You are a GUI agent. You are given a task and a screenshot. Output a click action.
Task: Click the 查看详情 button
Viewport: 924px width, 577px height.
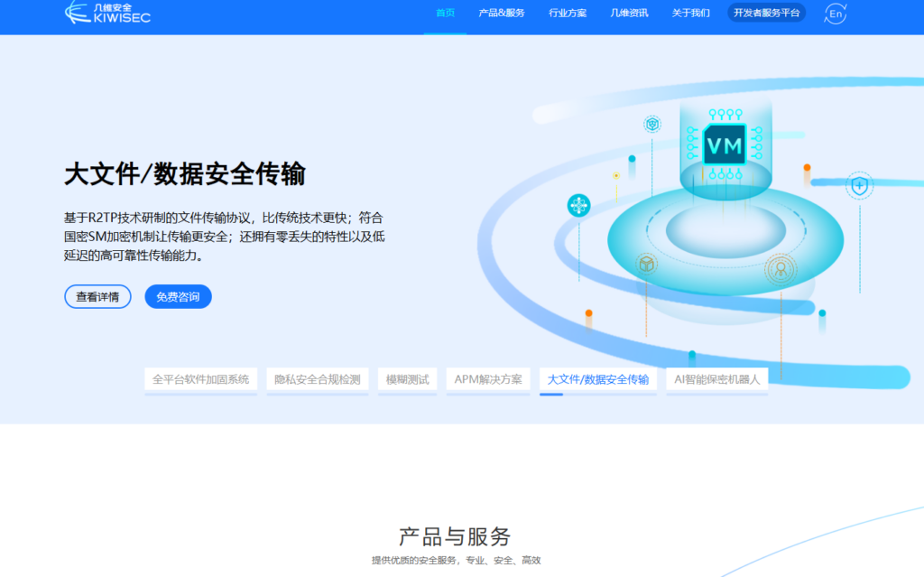pyautogui.click(x=97, y=296)
